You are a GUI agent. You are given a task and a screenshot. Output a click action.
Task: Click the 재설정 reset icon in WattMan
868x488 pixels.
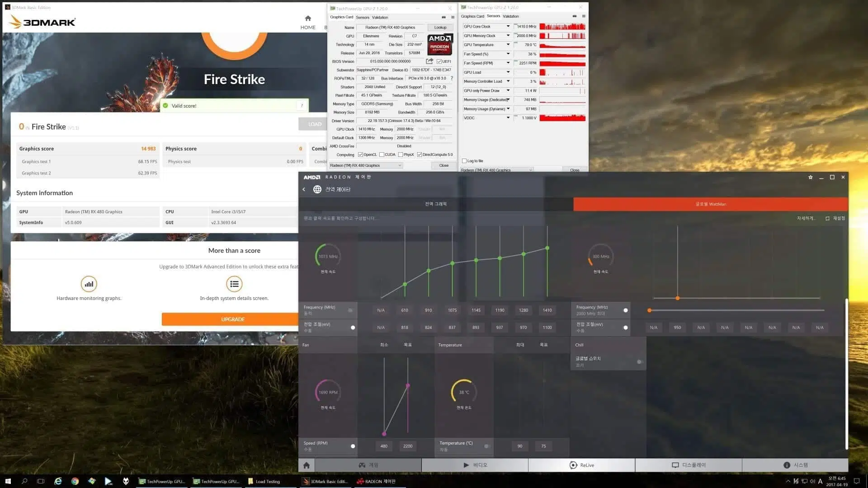point(827,218)
